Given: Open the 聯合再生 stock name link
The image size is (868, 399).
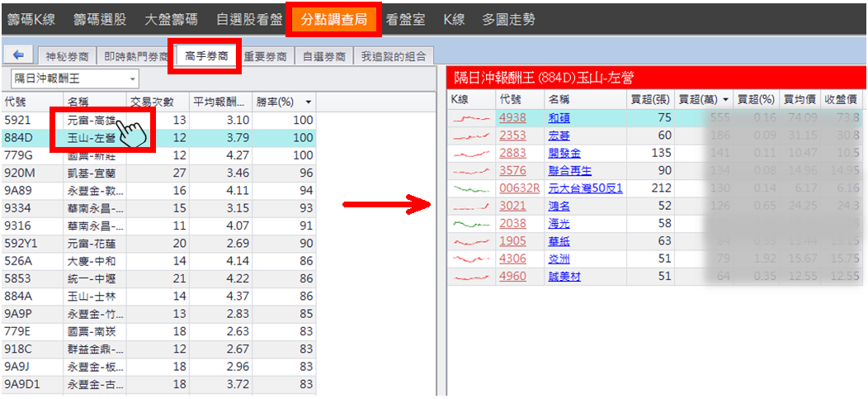Looking at the screenshot, I should [x=570, y=171].
